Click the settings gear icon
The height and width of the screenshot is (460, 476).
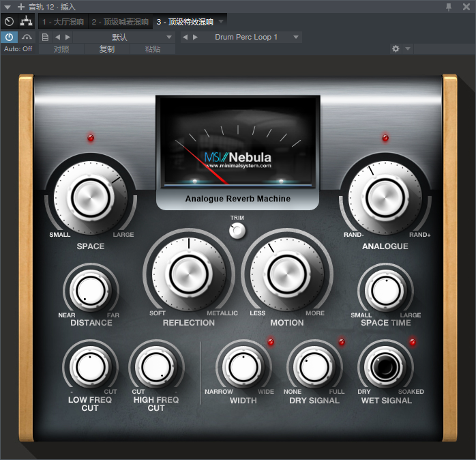tap(396, 48)
